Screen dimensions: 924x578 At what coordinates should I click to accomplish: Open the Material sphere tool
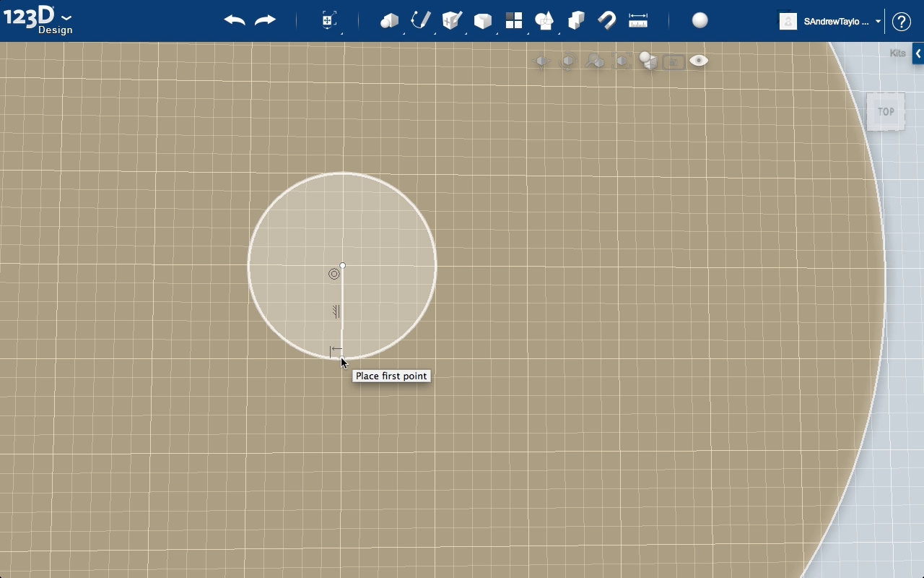pyautogui.click(x=700, y=20)
